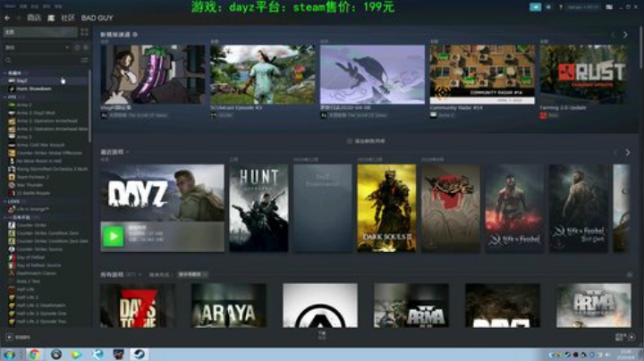Open the 库 library tab

[x=51, y=18]
